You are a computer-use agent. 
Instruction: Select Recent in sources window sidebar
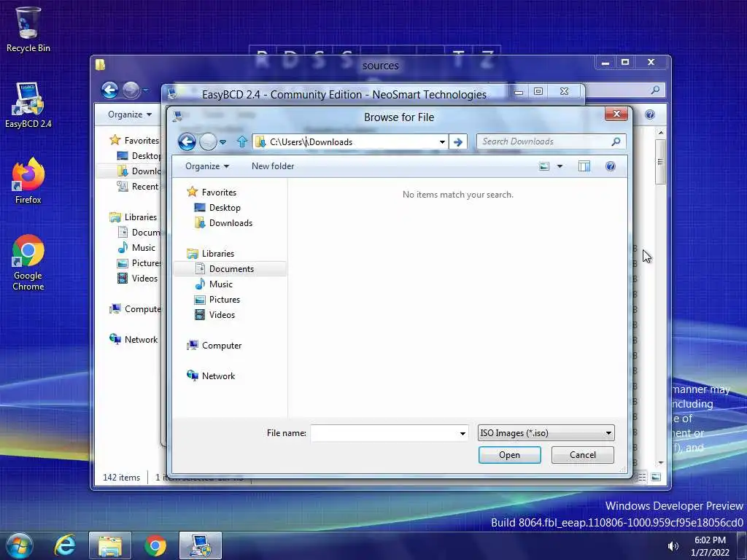(x=138, y=186)
